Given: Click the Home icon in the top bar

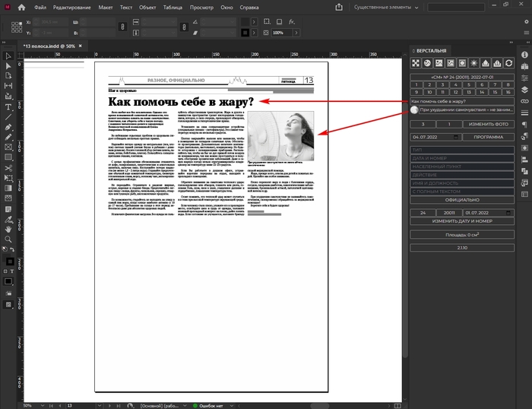Looking at the screenshot, I should pos(21,8).
